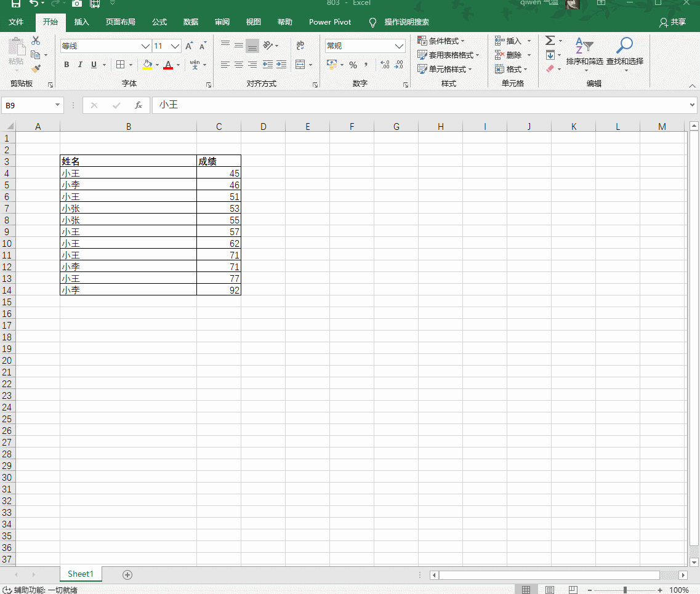The width and height of the screenshot is (700, 594).
Task: Click the accounting number format icon
Action: (332, 65)
